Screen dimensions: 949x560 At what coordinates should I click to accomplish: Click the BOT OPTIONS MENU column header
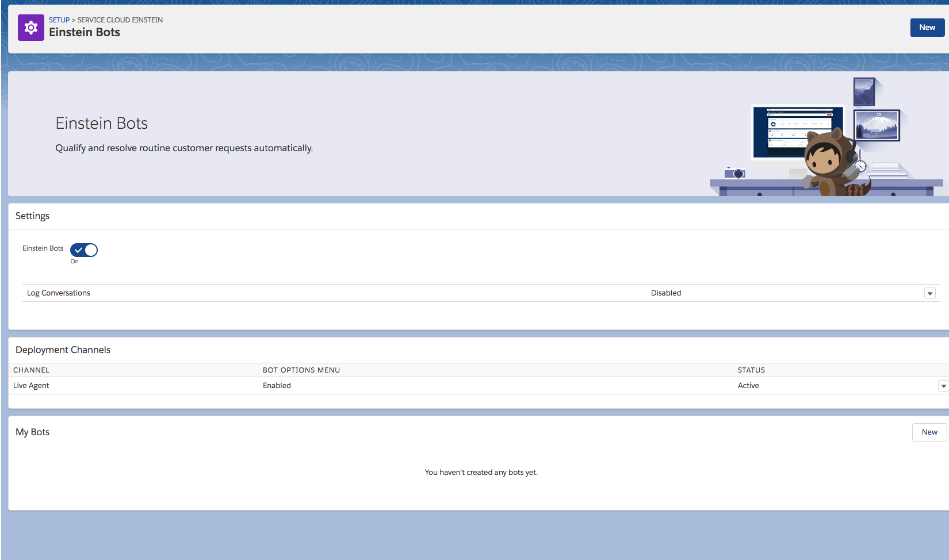301,370
